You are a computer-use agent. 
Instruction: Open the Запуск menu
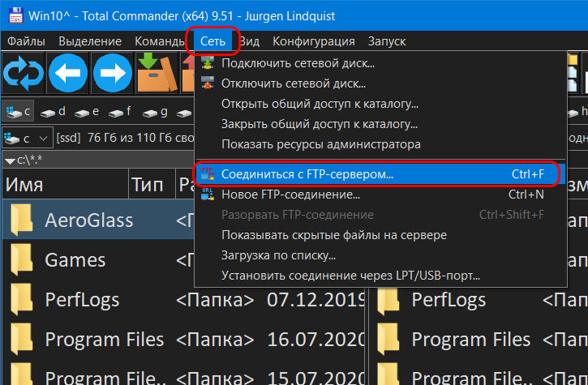pyautogui.click(x=387, y=41)
